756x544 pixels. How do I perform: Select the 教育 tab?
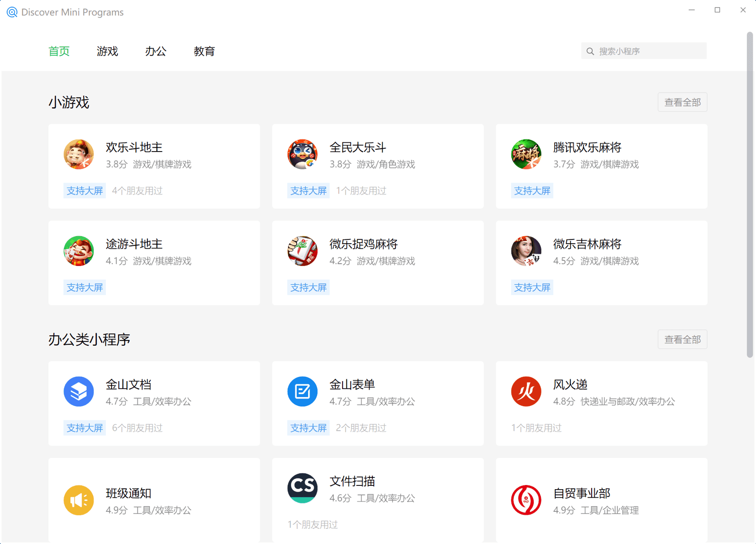coord(204,51)
